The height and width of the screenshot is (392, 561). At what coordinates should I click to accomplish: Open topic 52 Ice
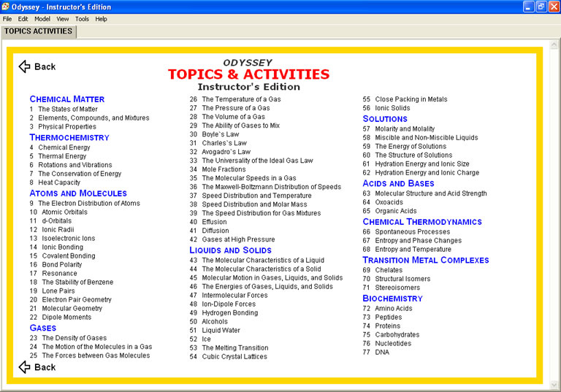(200, 339)
